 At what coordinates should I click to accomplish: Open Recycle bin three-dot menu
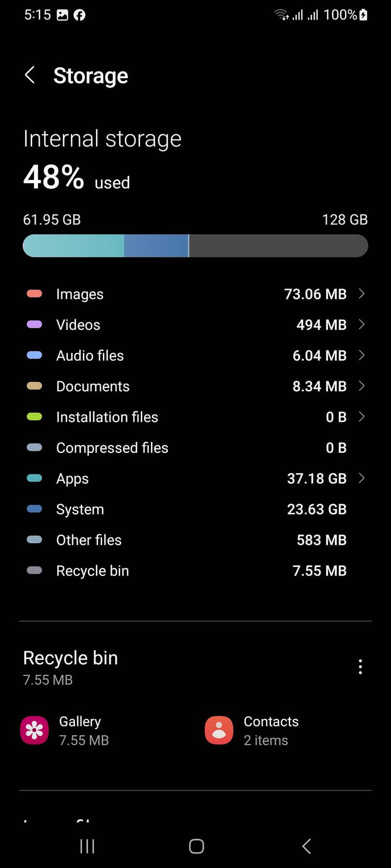[x=360, y=666]
